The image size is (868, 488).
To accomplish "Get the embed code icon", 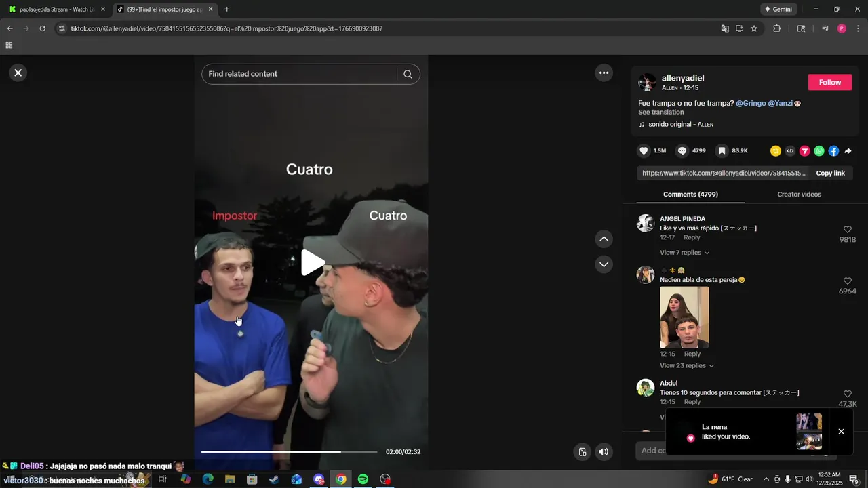I will tap(790, 151).
